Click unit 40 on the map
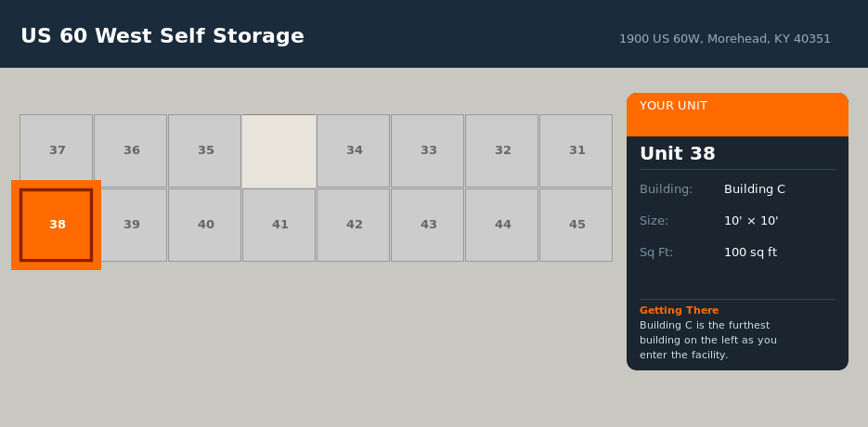This screenshot has width=868, height=427. (x=205, y=225)
